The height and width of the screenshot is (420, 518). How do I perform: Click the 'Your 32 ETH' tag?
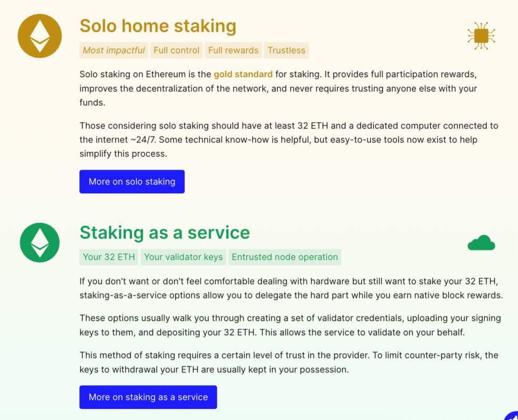[109, 257]
